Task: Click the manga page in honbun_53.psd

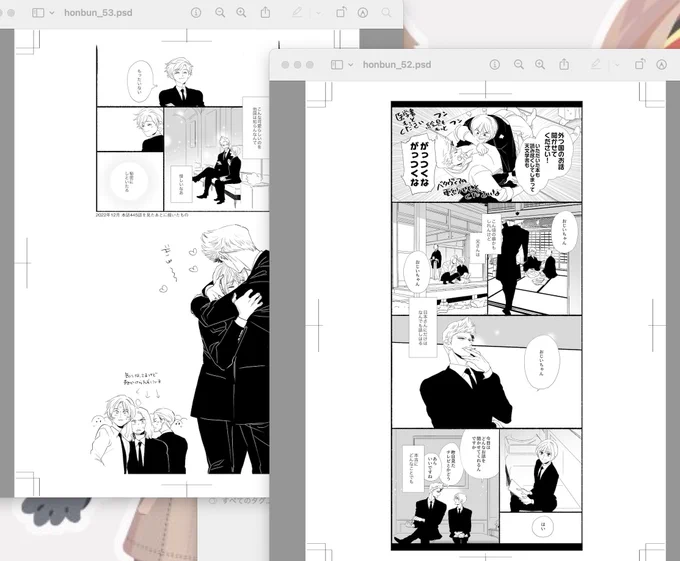Action: (142, 263)
